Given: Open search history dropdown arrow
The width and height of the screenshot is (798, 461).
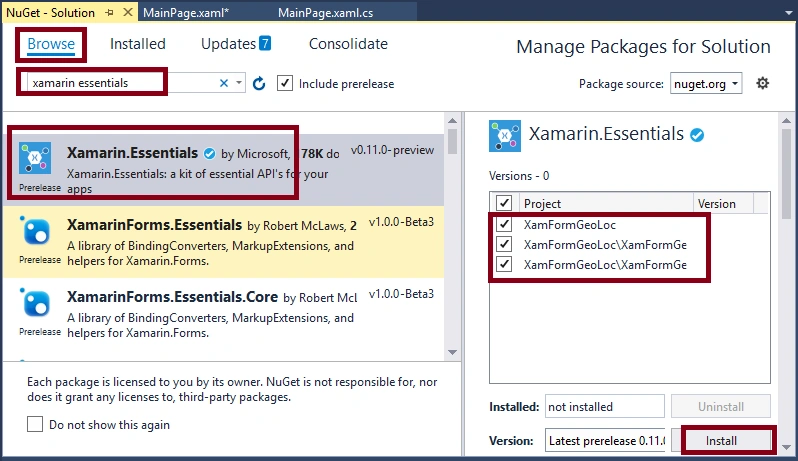Looking at the screenshot, I should (x=239, y=82).
